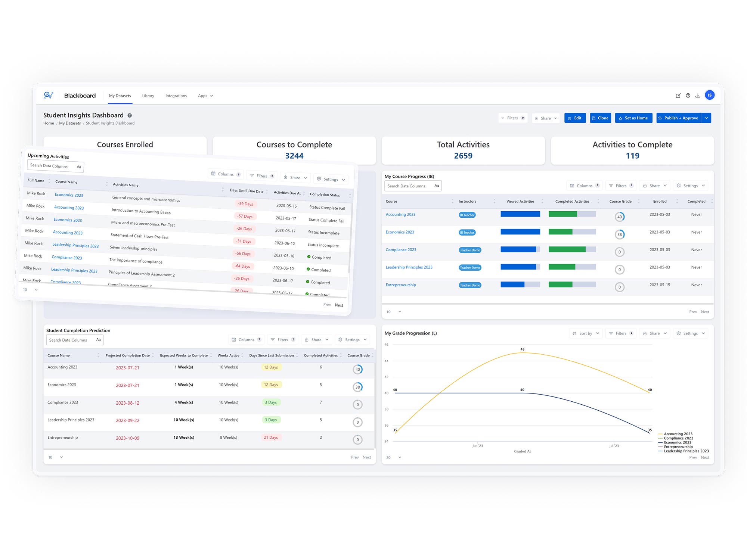The image size is (747, 560).
Task: Open the Integrations tab
Action: [x=176, y=96]
